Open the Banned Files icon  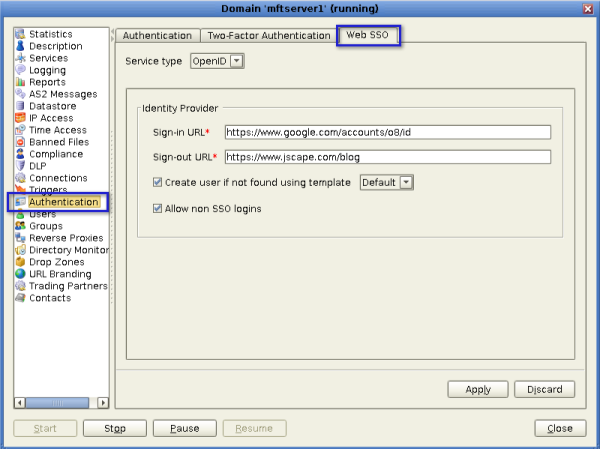[x=20, y=142]
